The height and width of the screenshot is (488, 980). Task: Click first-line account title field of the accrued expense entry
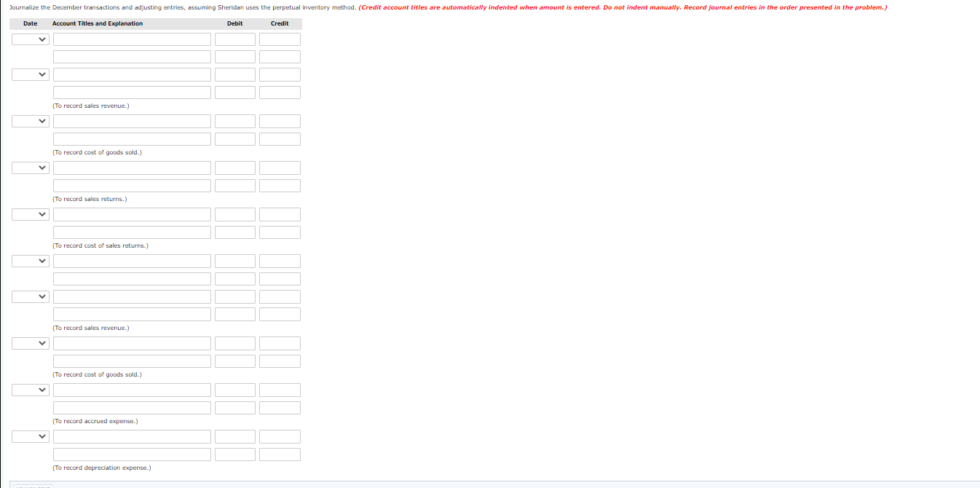click(x=133, y=390)
